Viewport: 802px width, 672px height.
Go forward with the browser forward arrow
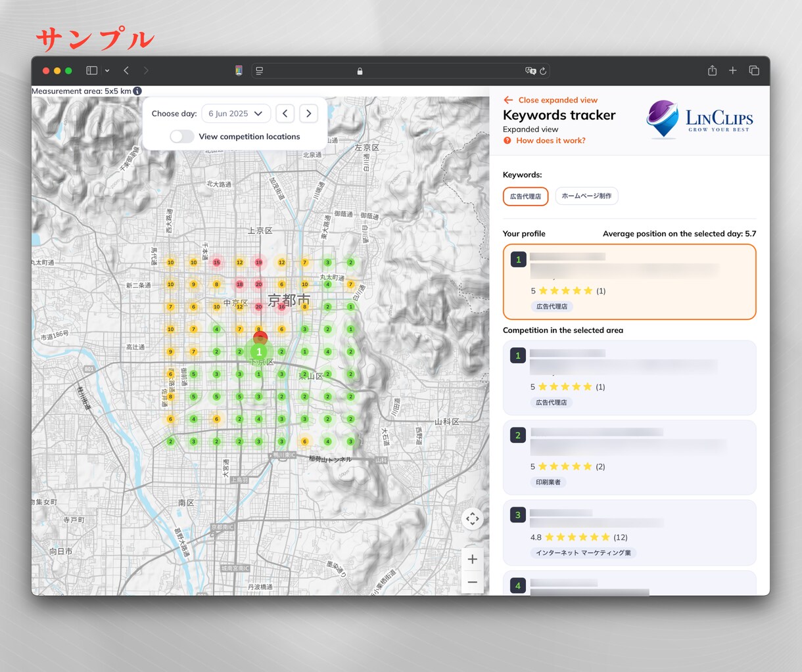146,70
